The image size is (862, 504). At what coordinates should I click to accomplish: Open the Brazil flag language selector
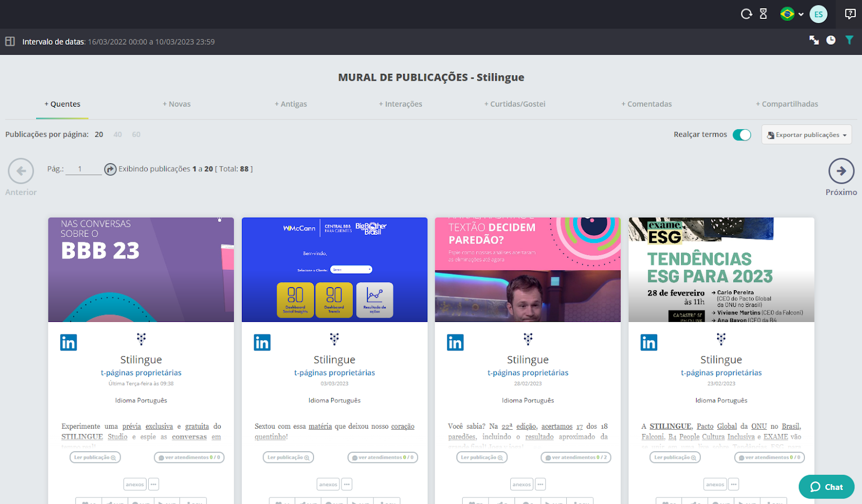791,14
